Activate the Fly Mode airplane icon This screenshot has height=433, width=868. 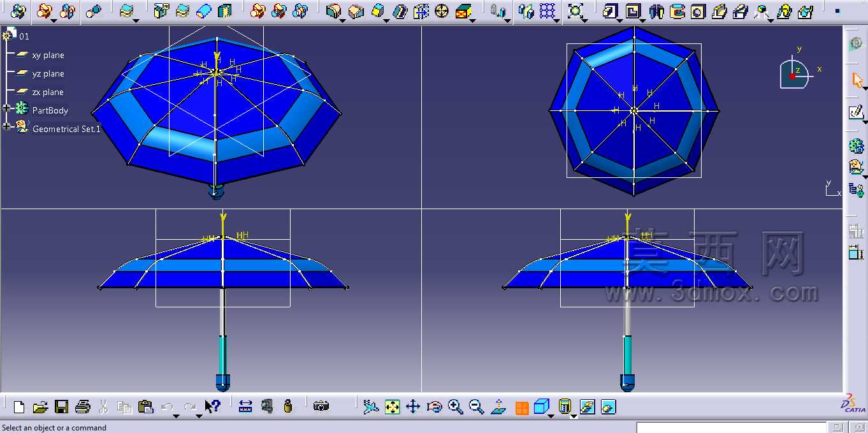pyautogui.click(x=371, y=407)
